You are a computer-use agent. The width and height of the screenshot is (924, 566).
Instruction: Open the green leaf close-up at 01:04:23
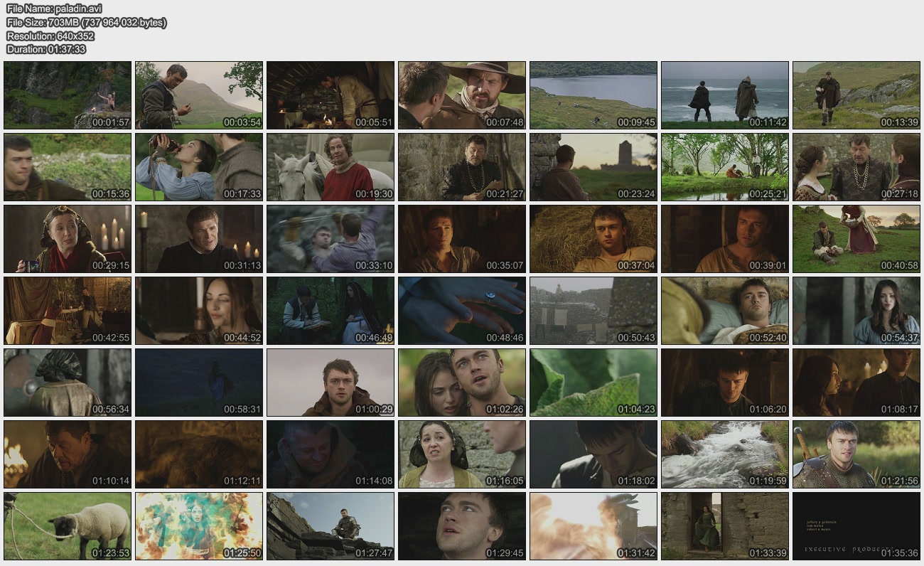593,383
